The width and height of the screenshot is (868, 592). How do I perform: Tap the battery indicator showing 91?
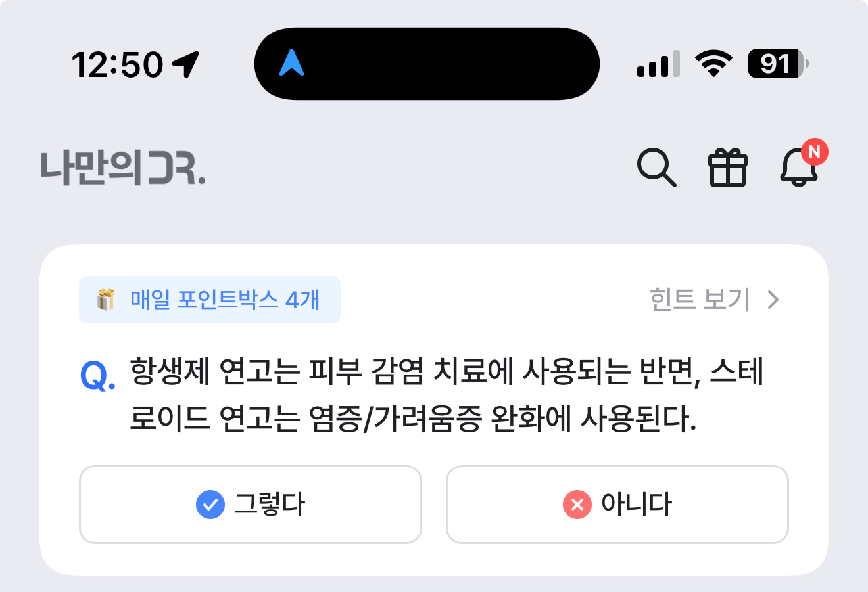point(778,64)
